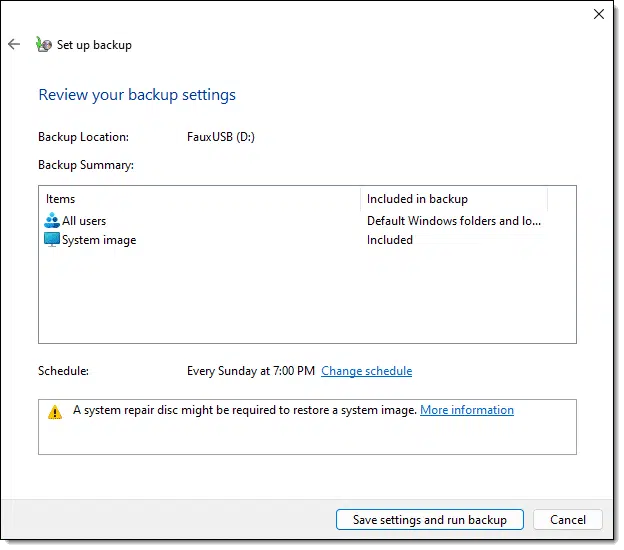Click the Set up backup title text

click(x=94, y=45)
